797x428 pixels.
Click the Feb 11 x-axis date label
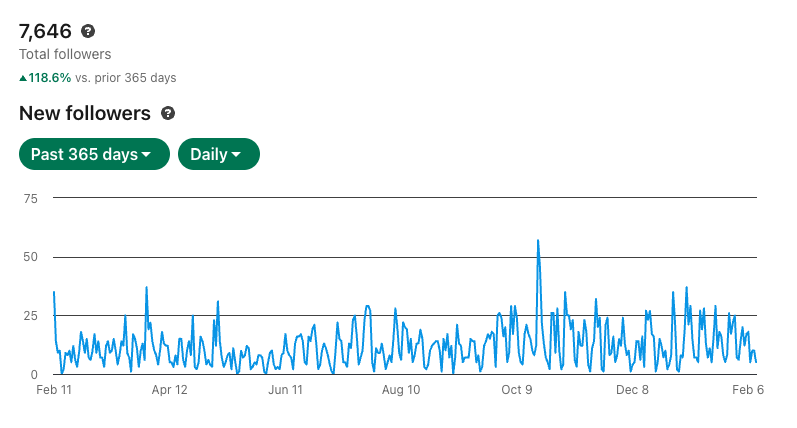click(54, 390)
